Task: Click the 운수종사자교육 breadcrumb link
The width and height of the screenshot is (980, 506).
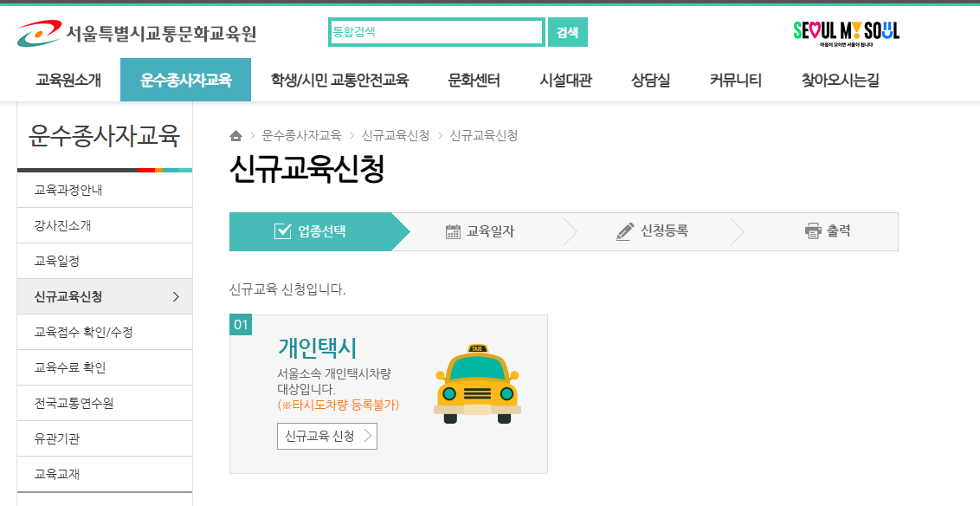Action: click(x=300, y=135)
